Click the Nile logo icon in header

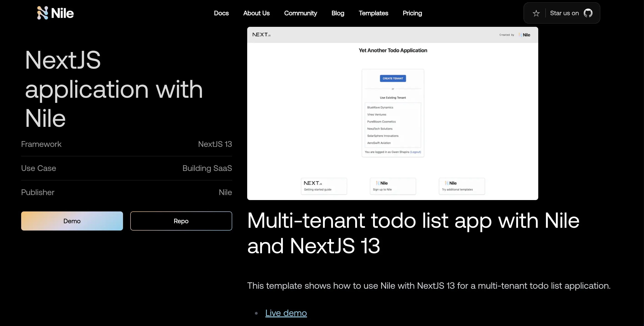[43, 13]
